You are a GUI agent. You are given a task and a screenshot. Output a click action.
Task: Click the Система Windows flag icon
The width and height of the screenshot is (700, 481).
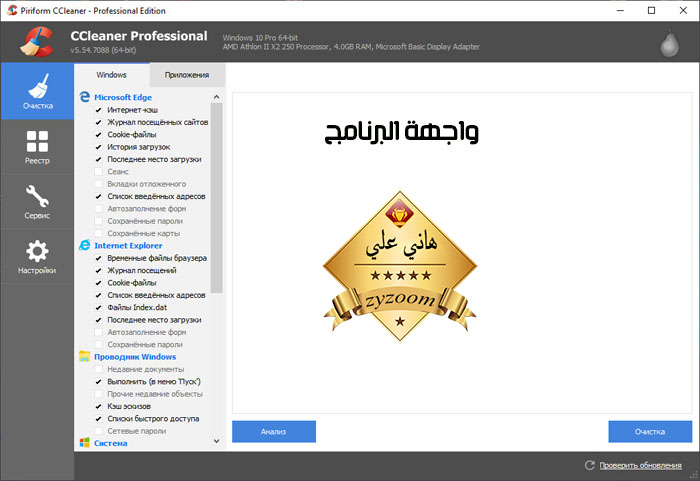point(84,443)
